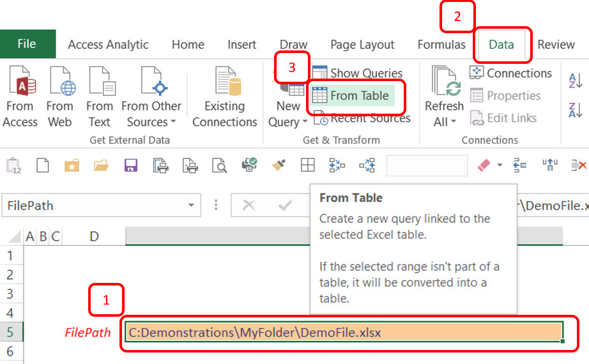
Task: Click the insert row arrow icon
Action: [x=520, y=165]
